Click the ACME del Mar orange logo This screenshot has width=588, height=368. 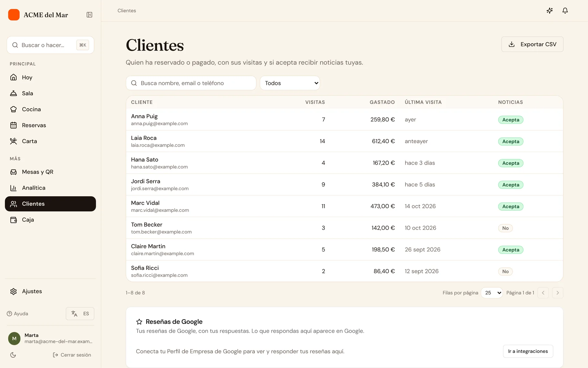14,15
